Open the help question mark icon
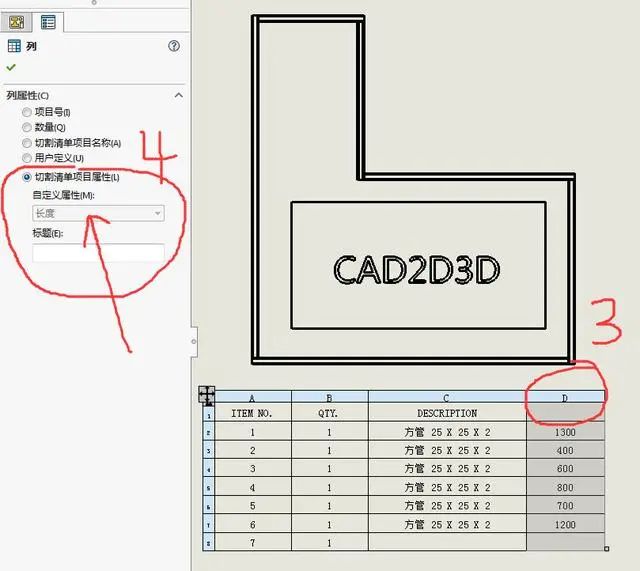 (174, 46)
